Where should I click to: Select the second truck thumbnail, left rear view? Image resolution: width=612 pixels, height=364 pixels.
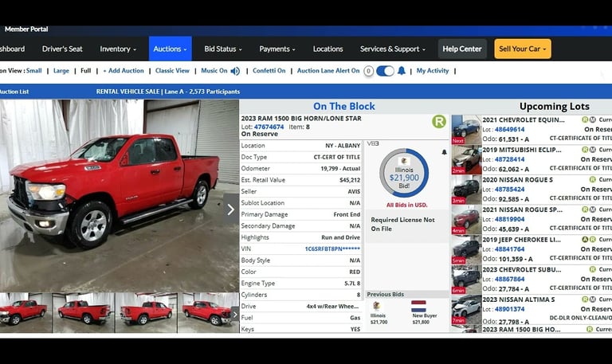(84, 313)
